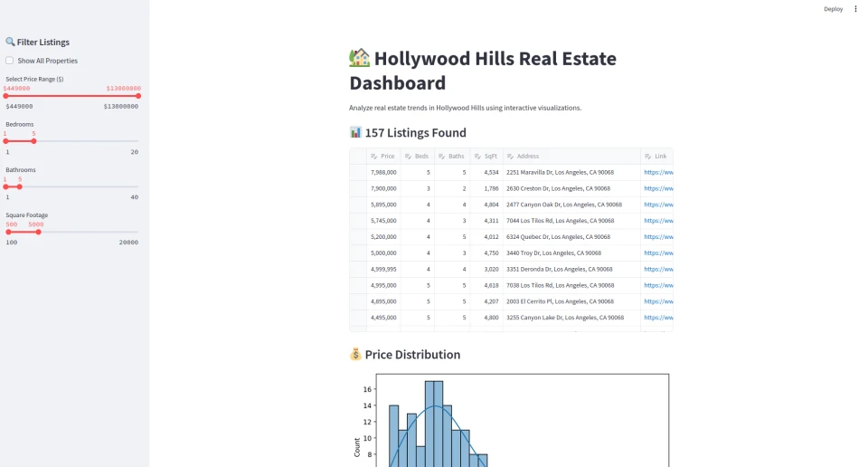
Task: Click the price range slider maximum handle
Action: (138, 96)
